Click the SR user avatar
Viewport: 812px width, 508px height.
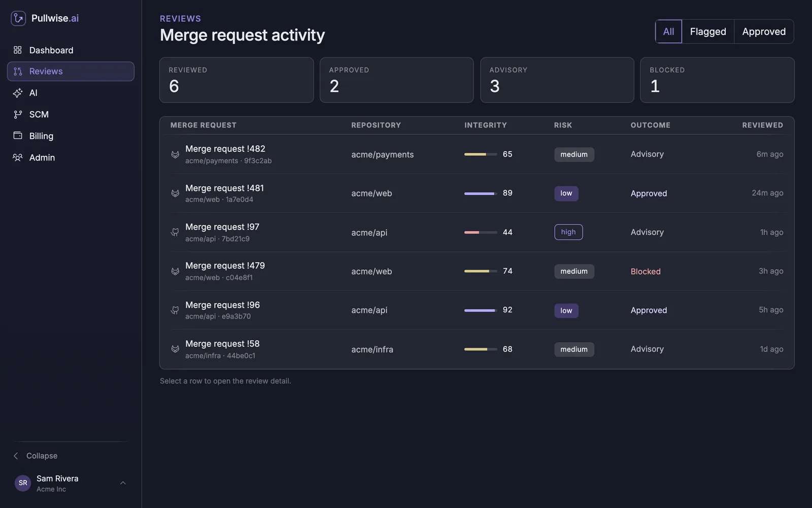pos(23,483)
